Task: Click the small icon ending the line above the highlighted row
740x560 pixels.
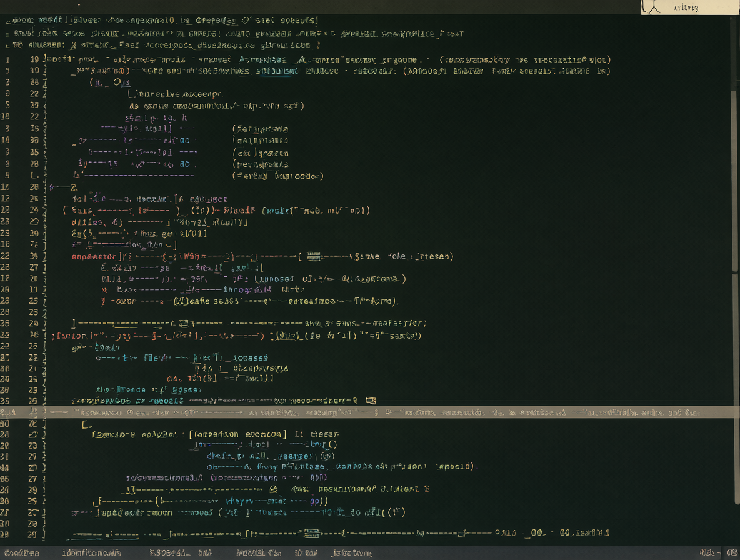Action: point(371,401)
